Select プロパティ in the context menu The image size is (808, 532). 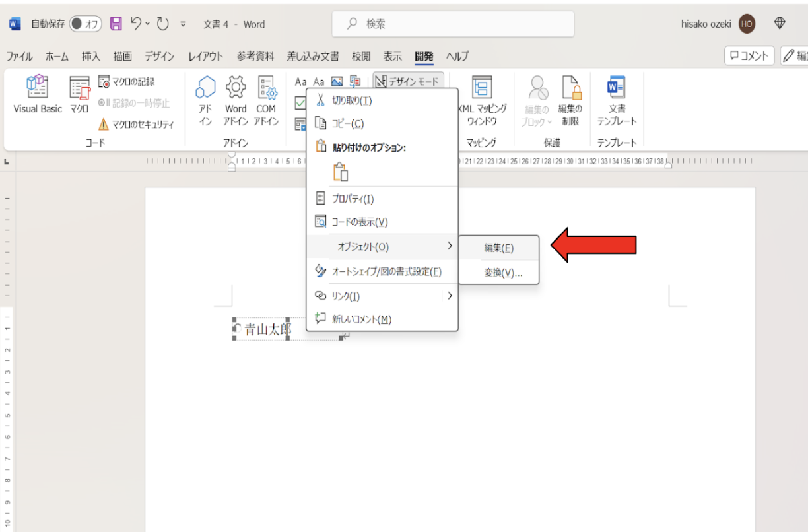353,199
